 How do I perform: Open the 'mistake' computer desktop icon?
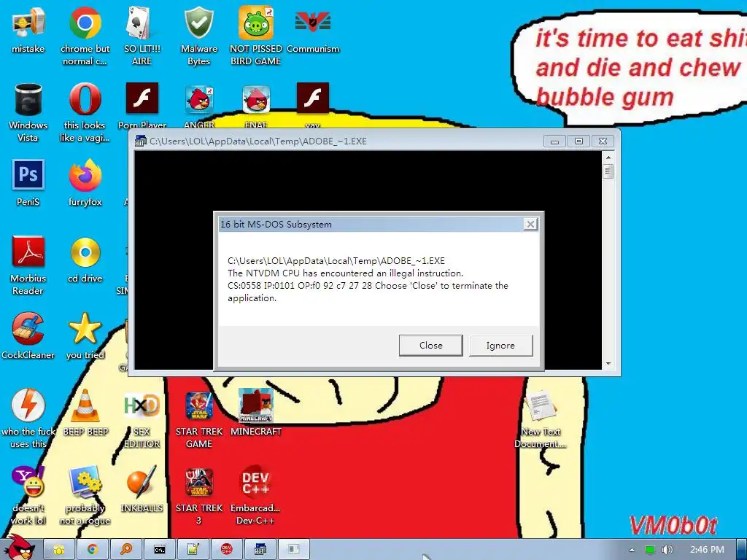point(28,23)
